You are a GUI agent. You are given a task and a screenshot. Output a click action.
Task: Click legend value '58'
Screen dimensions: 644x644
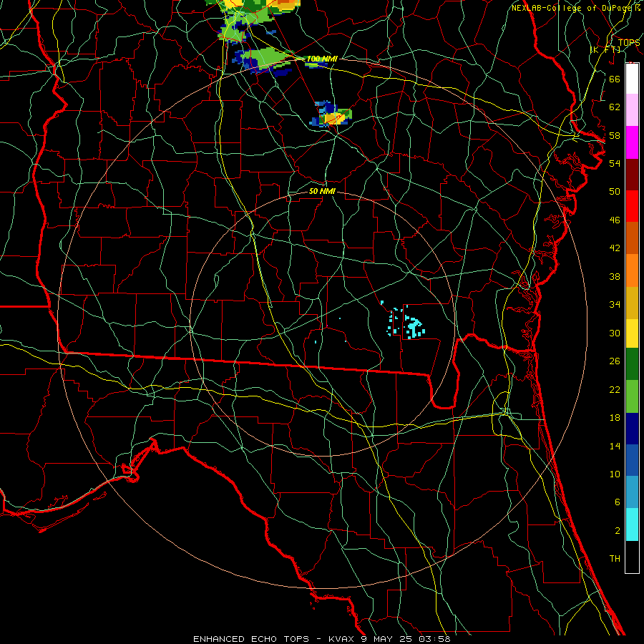tap(615, 135)
